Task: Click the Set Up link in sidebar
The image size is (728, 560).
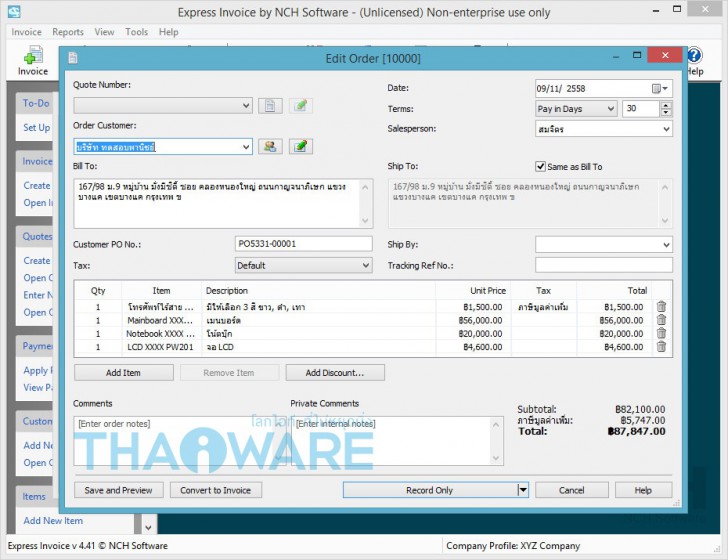Action: (37, 127)
